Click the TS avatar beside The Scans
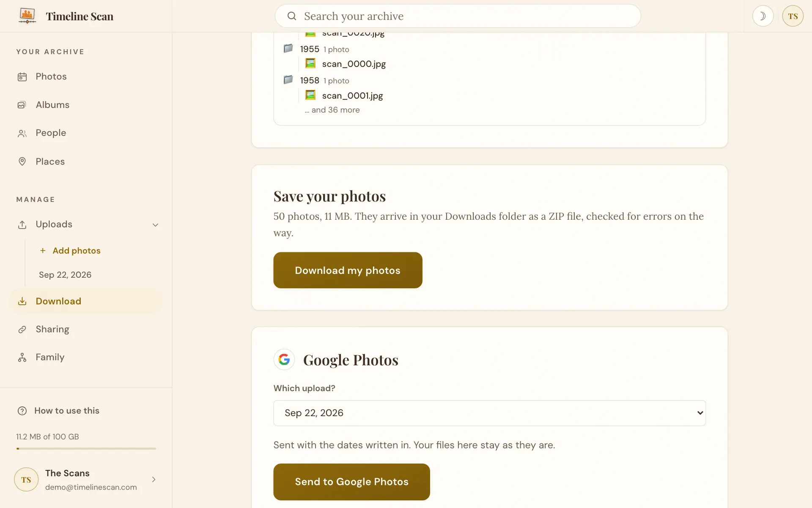812x508 pixels. tap(26, 480)
